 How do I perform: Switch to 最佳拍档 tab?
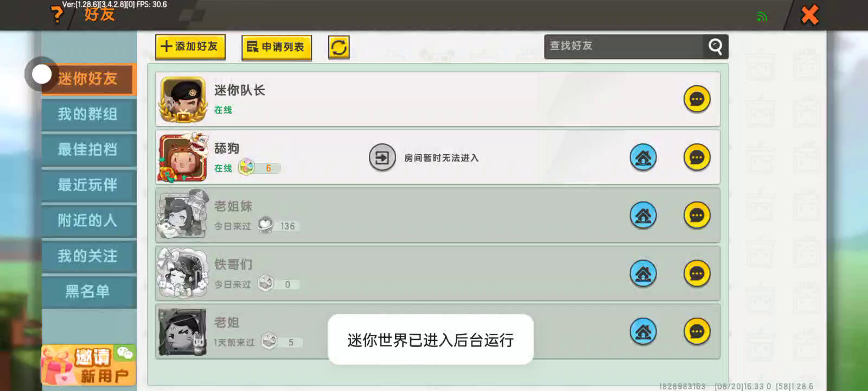point(88,149)
